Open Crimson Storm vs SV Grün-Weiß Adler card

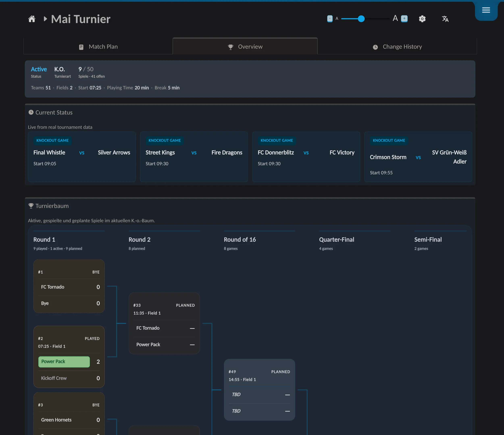tap(418, 157)
